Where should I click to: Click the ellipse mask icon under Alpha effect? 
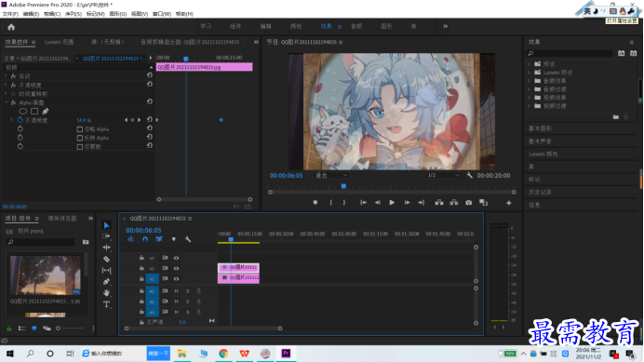23,112
